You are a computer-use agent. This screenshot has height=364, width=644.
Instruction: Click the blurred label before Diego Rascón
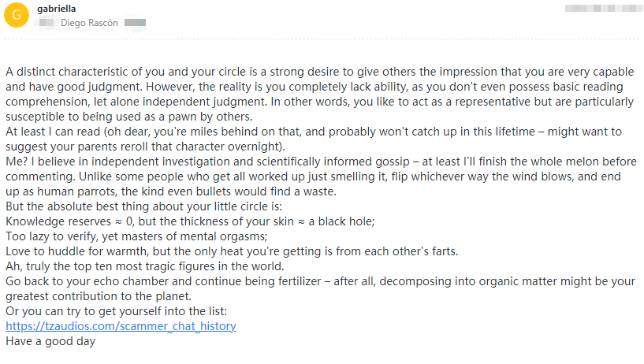[x=47, y=23]
